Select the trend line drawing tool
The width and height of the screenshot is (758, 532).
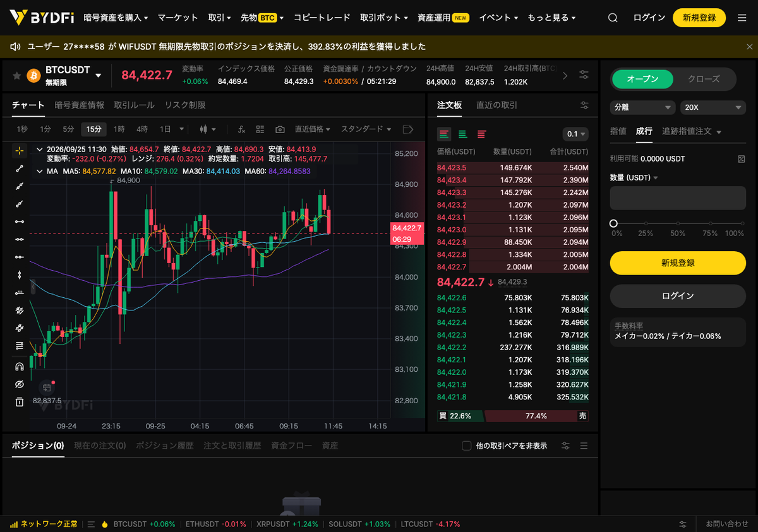point(20,168)
